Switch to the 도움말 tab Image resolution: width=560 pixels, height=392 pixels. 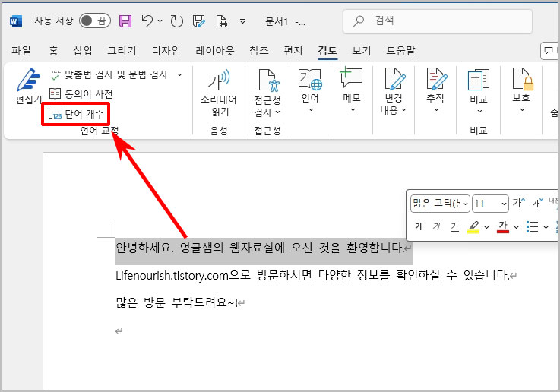click(400, 51)
